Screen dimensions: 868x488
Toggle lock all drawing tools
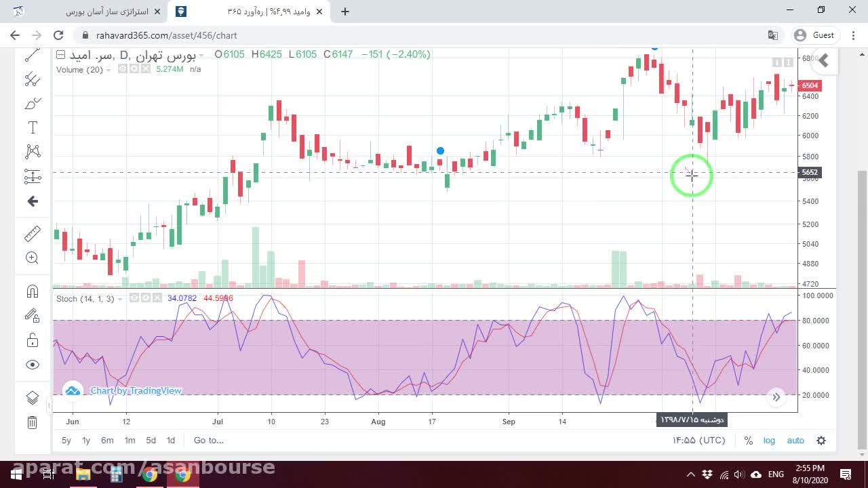(32, 340)
